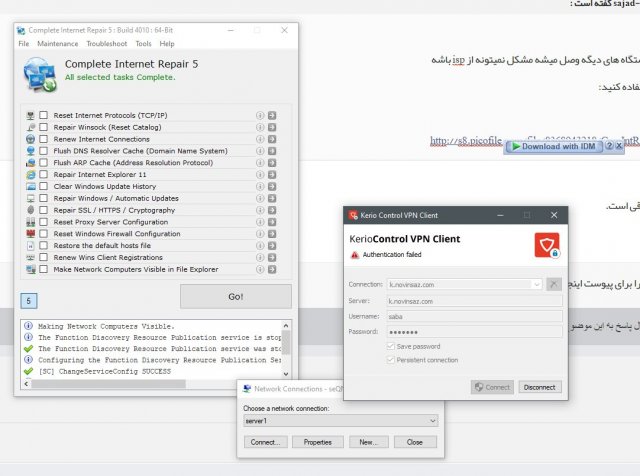The image size is (640, 476).
Task: Click the info icon for Reset Internet Protocols
Action: point(261,116)
